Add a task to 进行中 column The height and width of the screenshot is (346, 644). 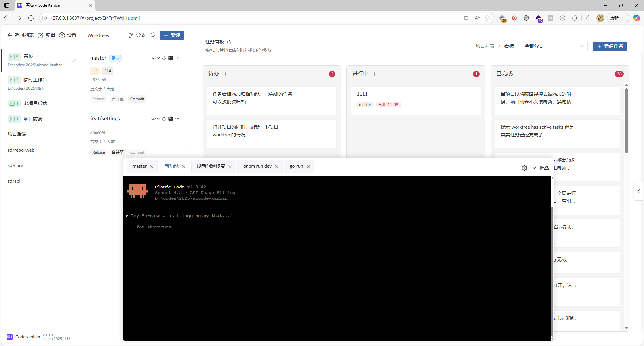tap(375, 74)
